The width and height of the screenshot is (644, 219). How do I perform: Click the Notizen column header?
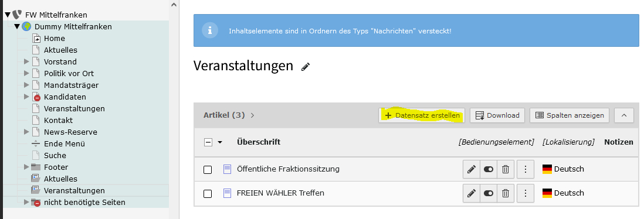tap(619, 142)
